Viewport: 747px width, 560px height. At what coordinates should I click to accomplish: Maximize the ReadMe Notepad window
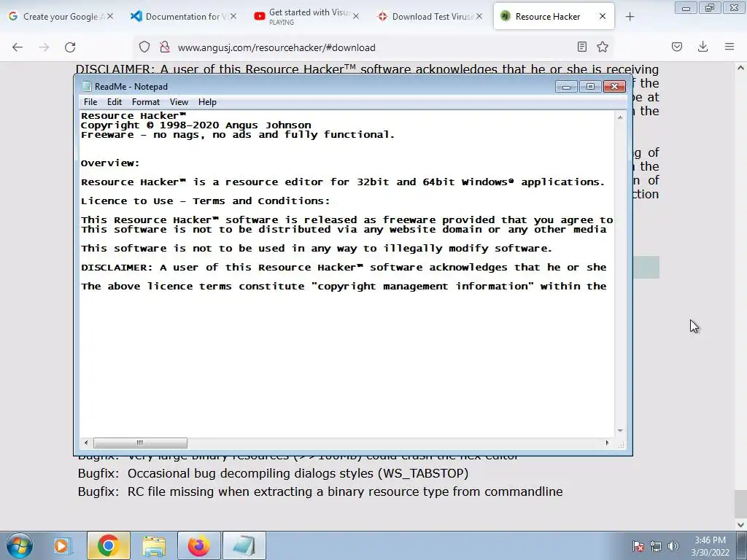(x=590, y=86)
